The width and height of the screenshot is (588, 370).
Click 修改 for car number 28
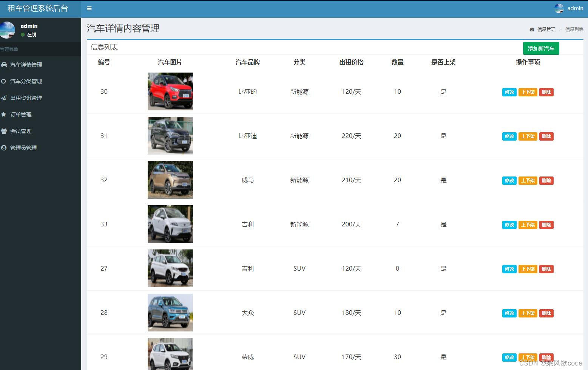[x=509, y=313]
